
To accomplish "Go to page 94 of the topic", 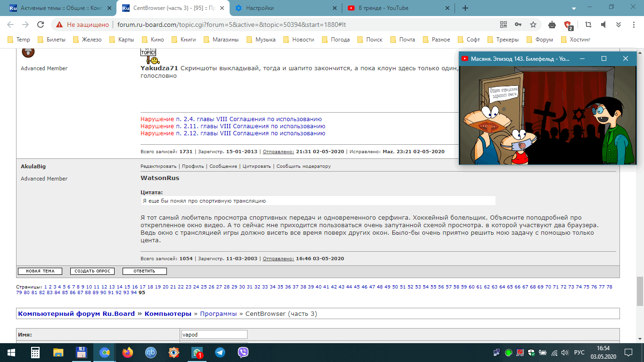I will click(133, 293).
